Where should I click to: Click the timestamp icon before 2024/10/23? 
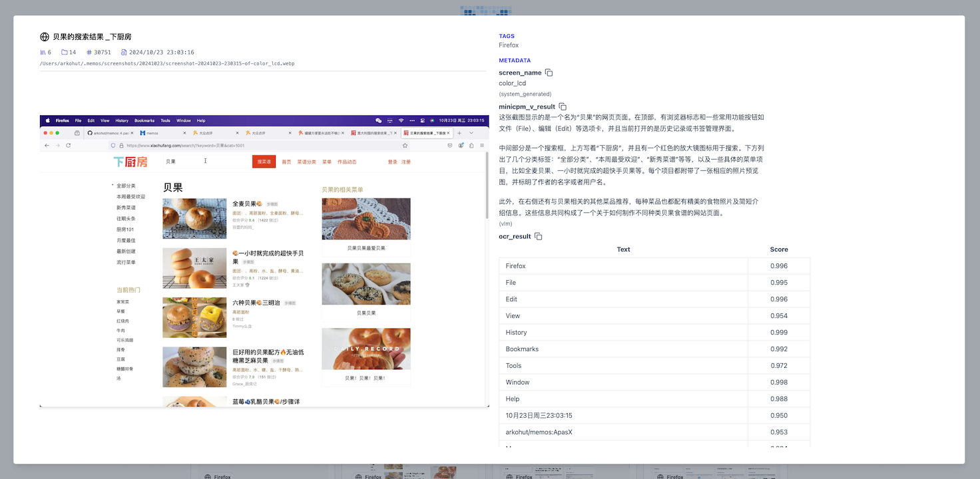pyautogui.click(x=124, y=52)
